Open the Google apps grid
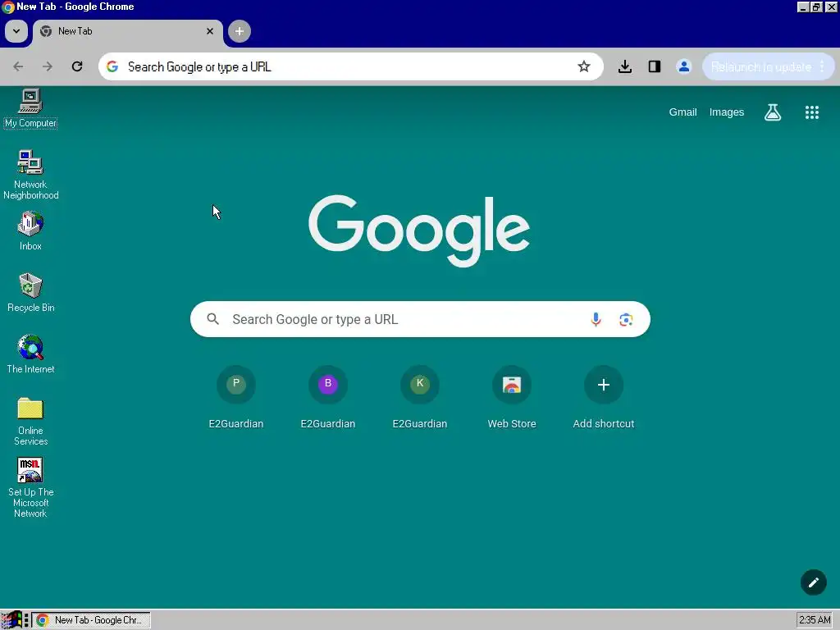This screenshot has width=840, height=630. pyautogui.click(x=811, y=112)
